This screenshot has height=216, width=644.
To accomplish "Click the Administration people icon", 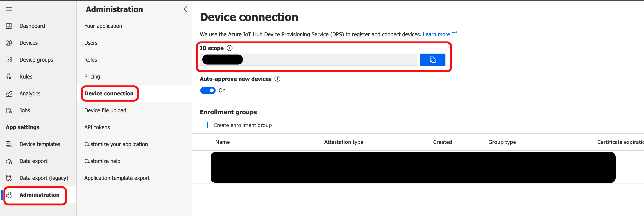I will click(x=9, y=195).
